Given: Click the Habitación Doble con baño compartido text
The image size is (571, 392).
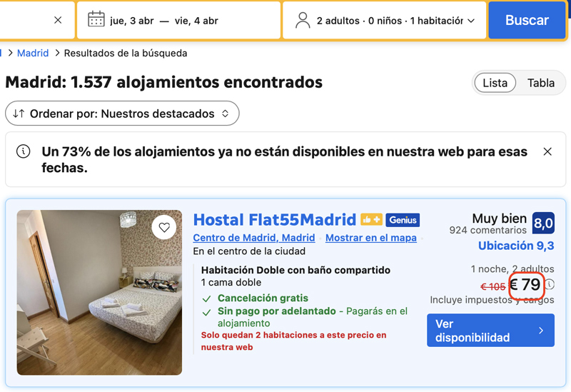Looking at the screenshot, I should point(295,271).
